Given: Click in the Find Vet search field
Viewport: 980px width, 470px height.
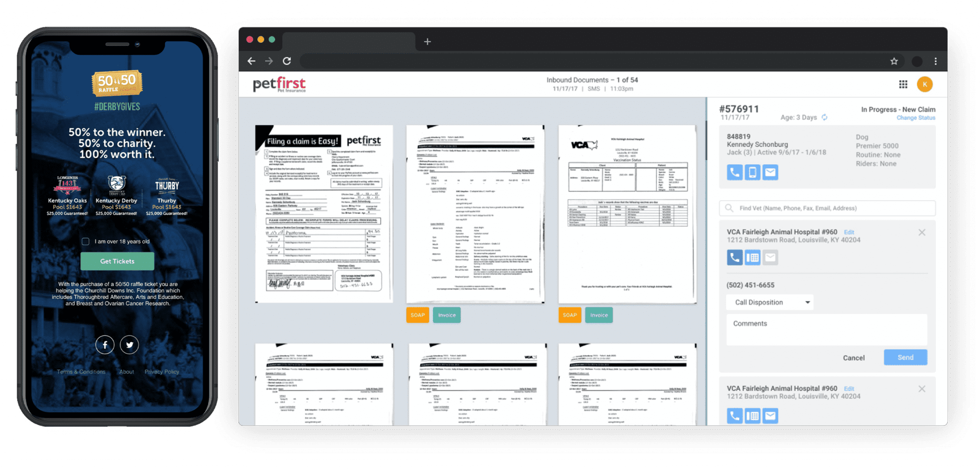Looking at the screenshot, I should point(827,208).
